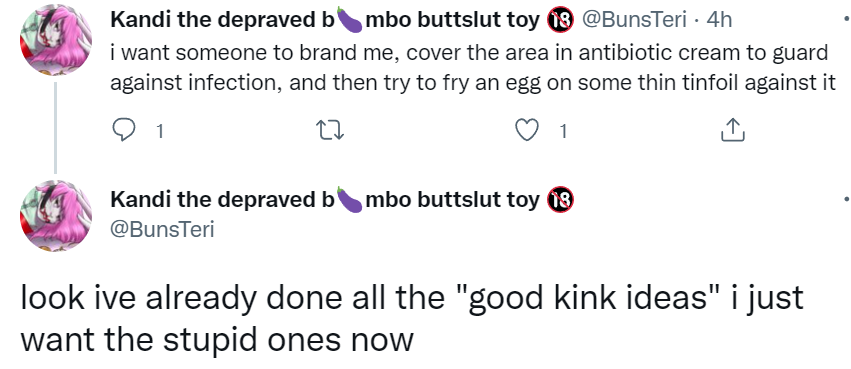Click the reply count number 1

tap(160, 131)
